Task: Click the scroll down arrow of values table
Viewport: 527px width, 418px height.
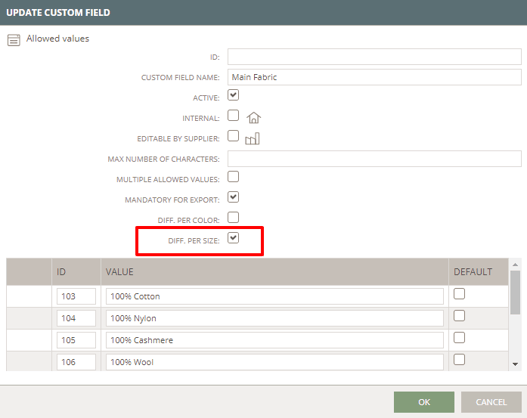Action: 515,364
